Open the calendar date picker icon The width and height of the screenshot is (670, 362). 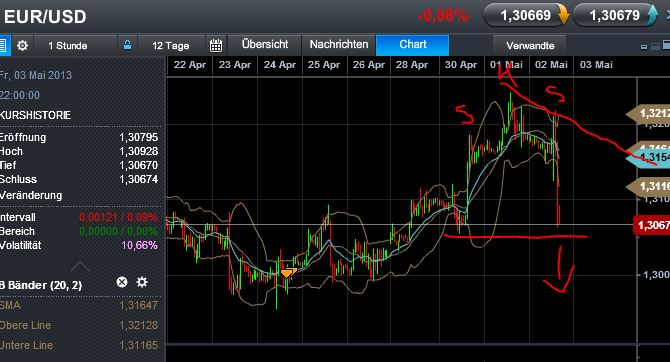(x=216, y=45)
